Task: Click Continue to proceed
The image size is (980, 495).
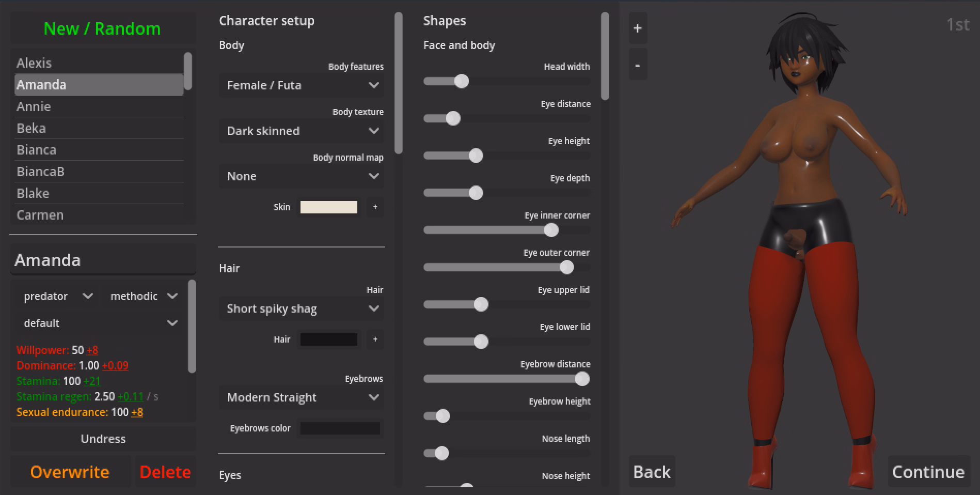Action: [928, 472]
